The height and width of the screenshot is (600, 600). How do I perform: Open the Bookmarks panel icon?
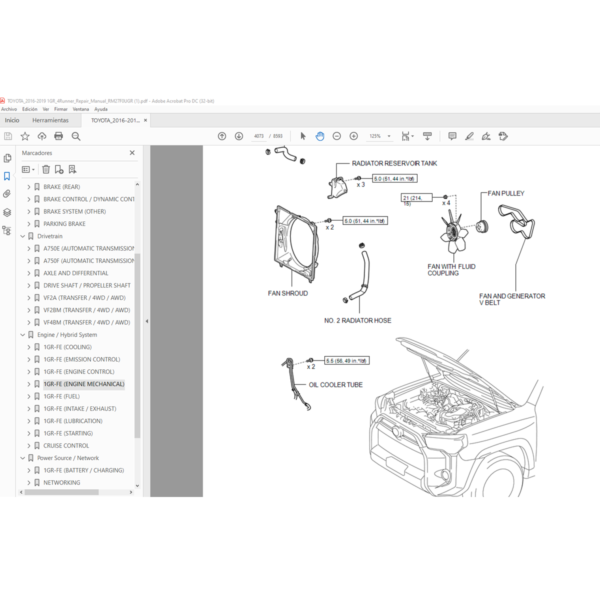tap(7, 176)
